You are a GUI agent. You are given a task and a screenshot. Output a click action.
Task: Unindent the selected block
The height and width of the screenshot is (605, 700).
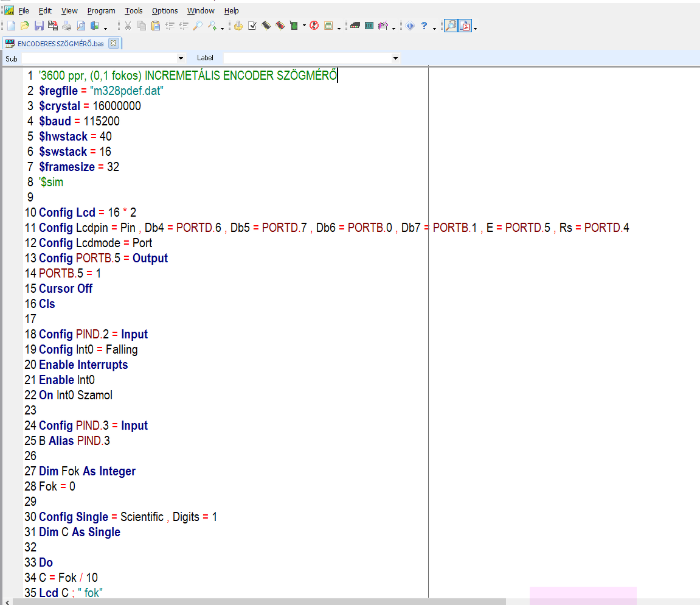coord(184,26)
